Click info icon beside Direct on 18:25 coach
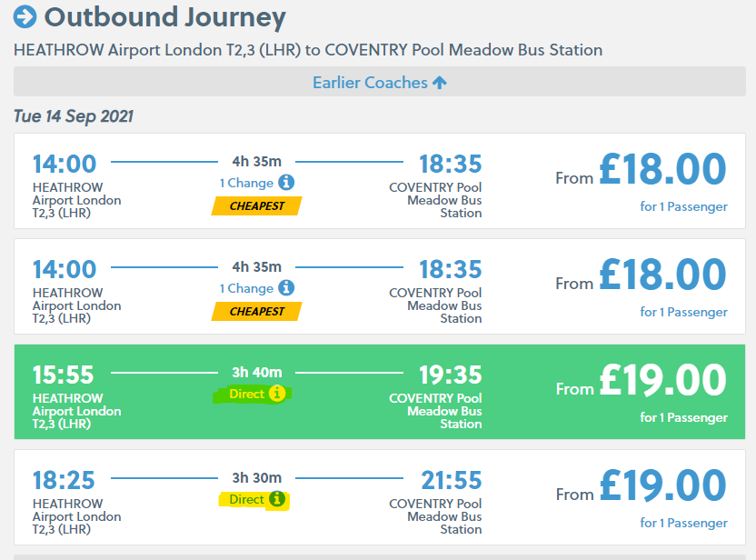756x560 pixels. [x=277, y=499]
